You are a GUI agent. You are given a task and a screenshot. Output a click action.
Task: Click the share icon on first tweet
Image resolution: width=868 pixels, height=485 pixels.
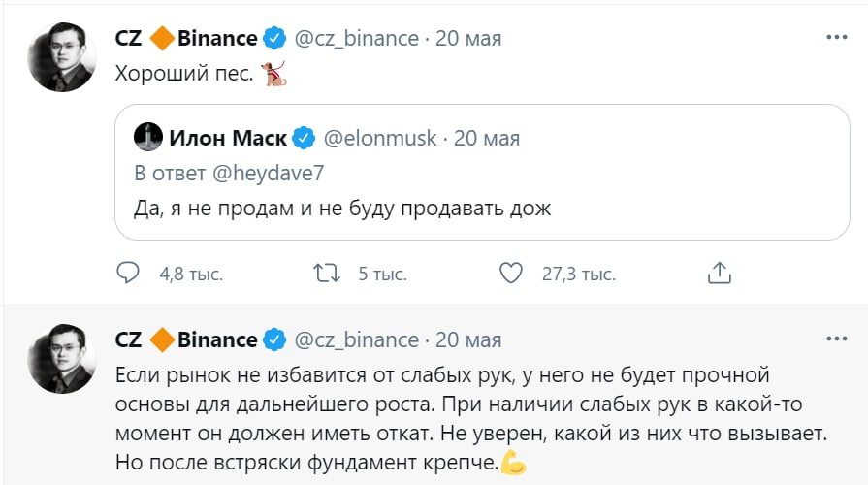click(x=720, y=274)
